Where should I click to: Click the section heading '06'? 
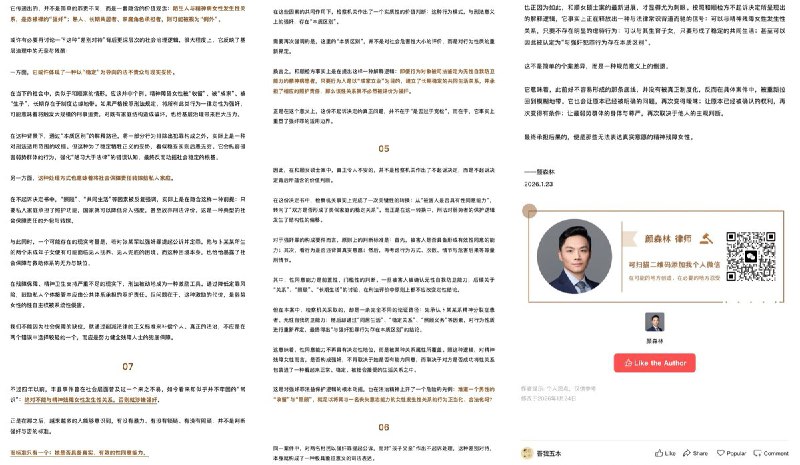pyautogui.click(x=384, y=427)
